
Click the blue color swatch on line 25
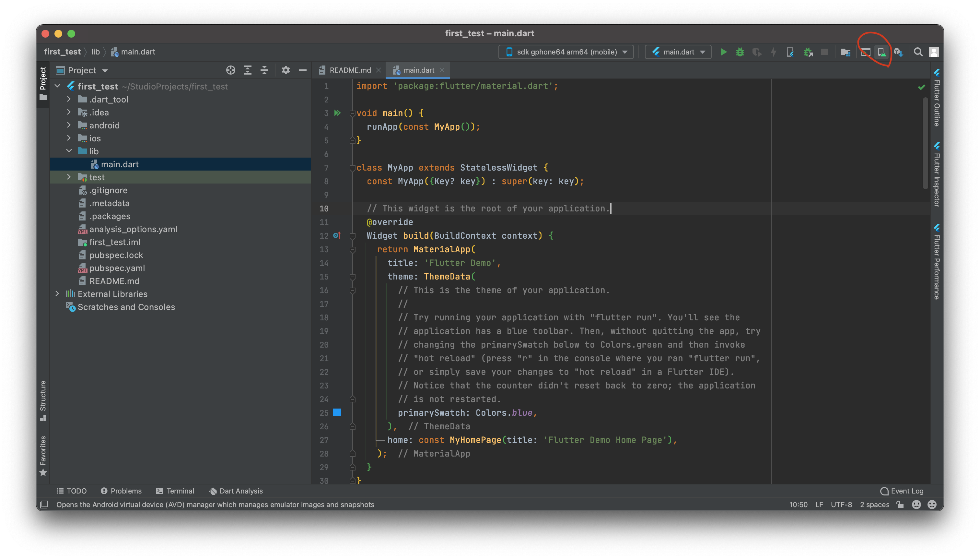[x=337, y=412]
